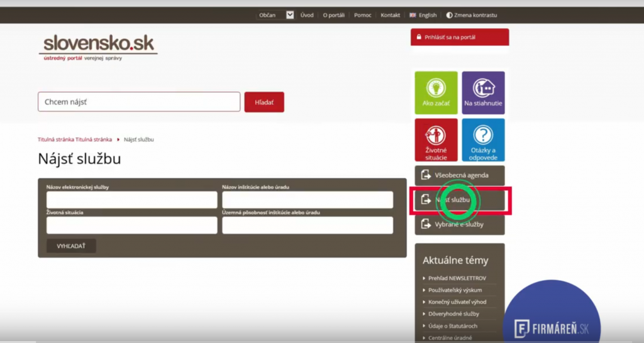644x343 pixels.
Task: Switch language to English
Action: point(428,15)
